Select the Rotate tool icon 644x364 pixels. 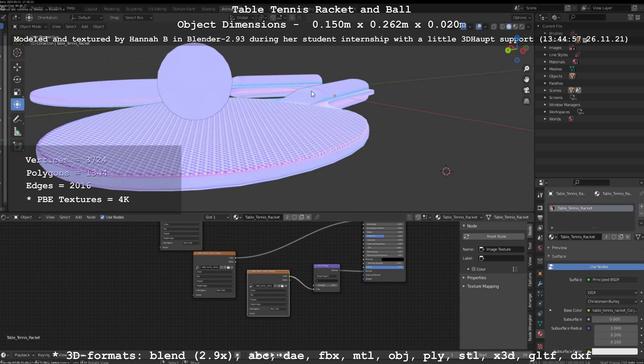[17, 79]
